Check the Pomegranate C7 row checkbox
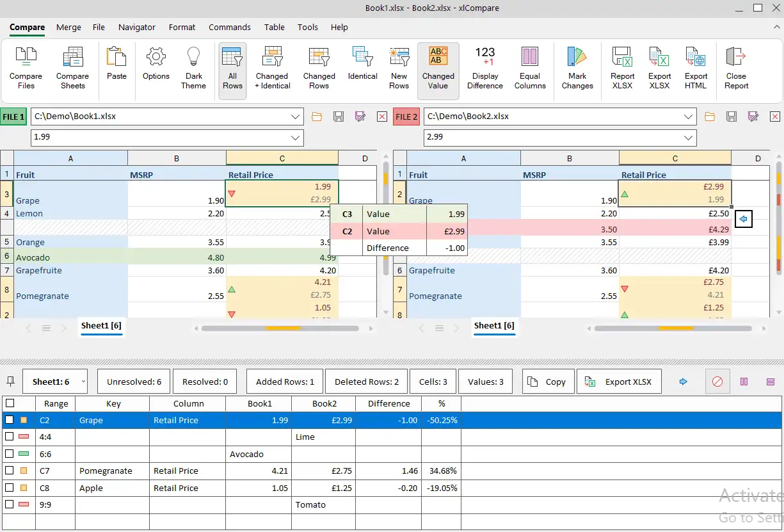Viewport: 784px width, 532px height. click(9, 471)
